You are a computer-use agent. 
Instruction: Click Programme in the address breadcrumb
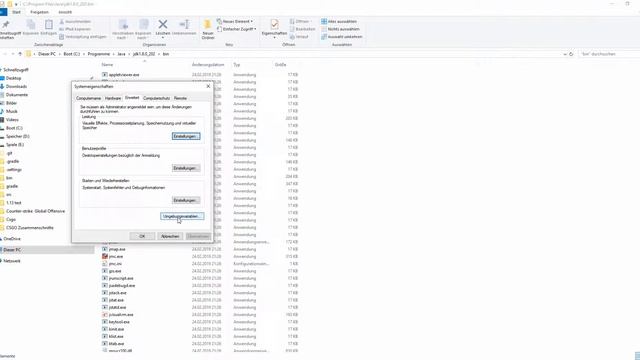(x=99, y=54)
